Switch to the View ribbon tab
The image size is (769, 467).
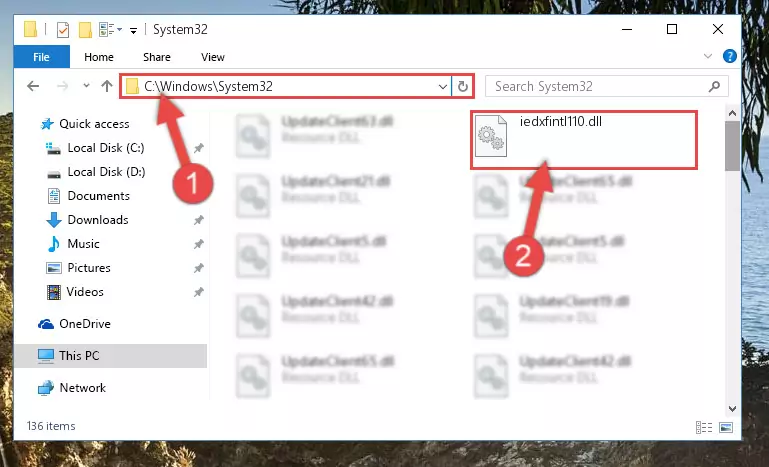point(213,57)
